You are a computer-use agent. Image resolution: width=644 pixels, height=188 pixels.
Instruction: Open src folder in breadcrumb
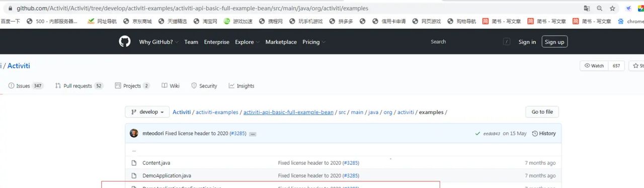pyautogui.click(x=342, y=112)
